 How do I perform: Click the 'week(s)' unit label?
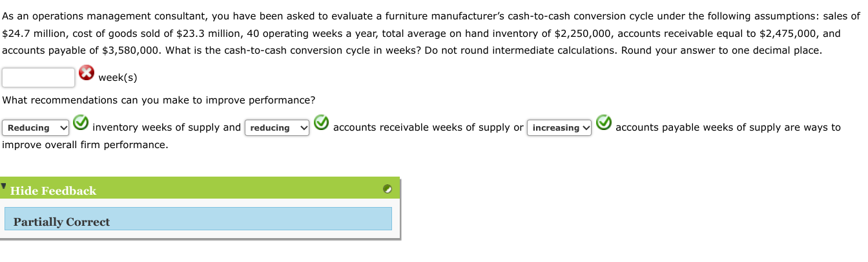[x=118, y=78]
